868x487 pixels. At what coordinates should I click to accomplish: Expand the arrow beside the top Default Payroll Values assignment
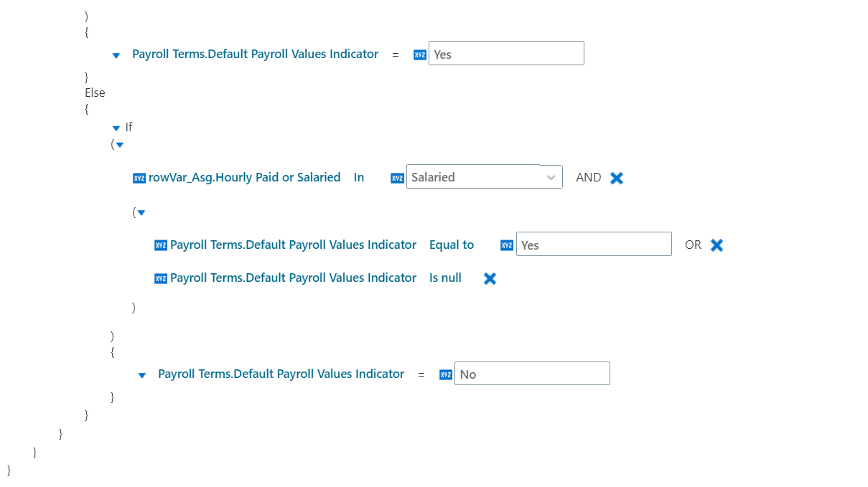pos(116,55)
